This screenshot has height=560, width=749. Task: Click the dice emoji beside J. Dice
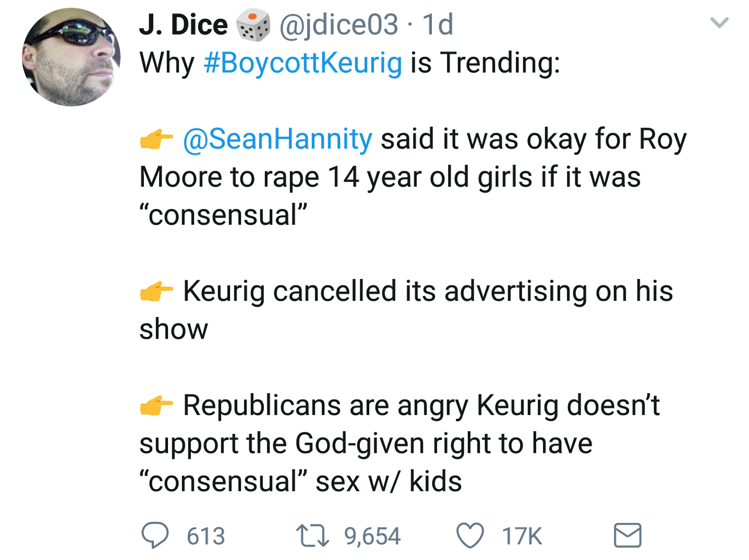point(253,26)
